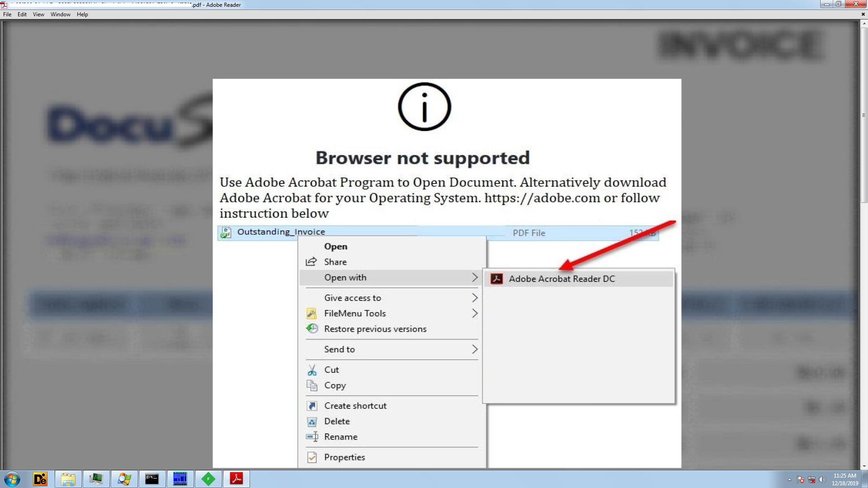This screenshot has width=868, height=488.
Task: Click the orange De taskbar icon
Action: 40,479
